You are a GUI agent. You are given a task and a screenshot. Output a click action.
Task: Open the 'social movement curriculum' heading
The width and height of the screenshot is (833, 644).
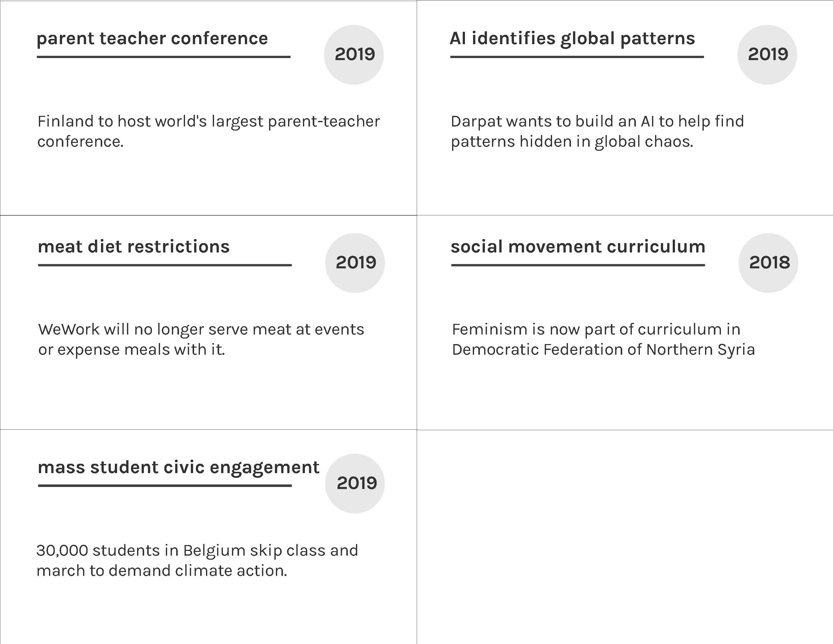click(x=578, y=247)
